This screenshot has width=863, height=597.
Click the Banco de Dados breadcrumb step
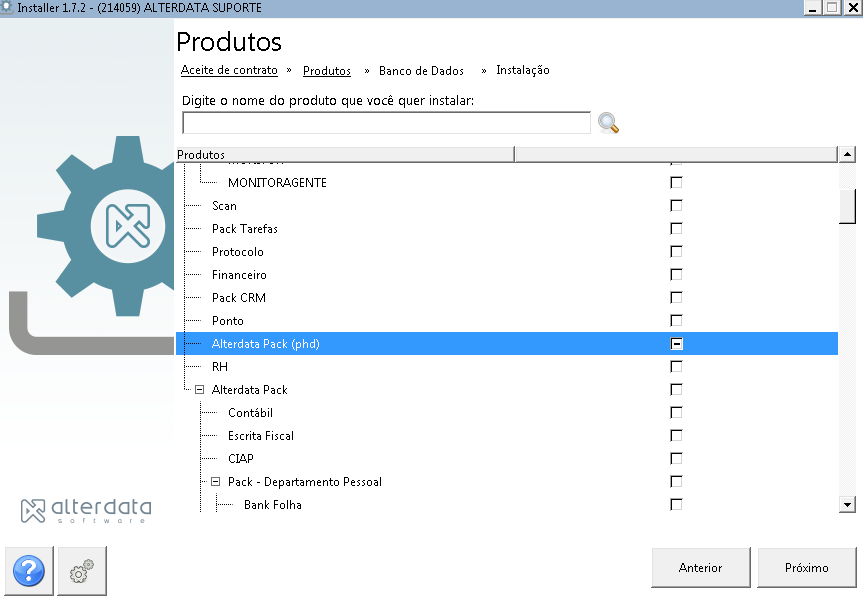421,70
